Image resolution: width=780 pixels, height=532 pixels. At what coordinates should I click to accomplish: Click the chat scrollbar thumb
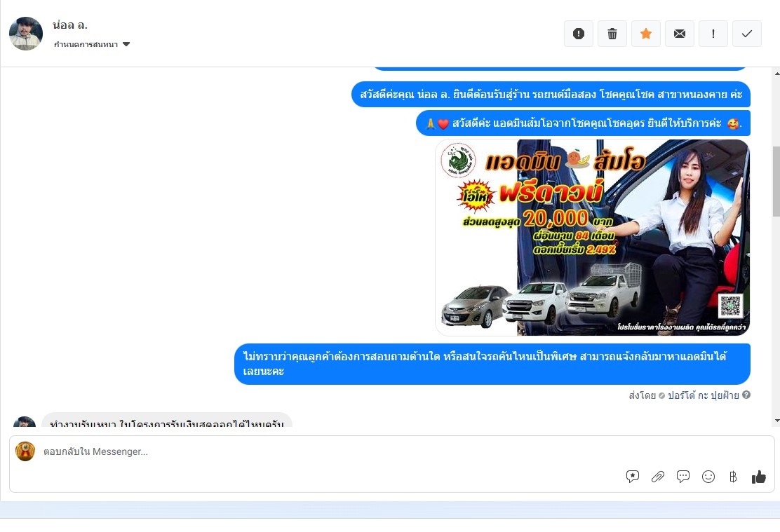pyautogui.click(x=776, y=182)
